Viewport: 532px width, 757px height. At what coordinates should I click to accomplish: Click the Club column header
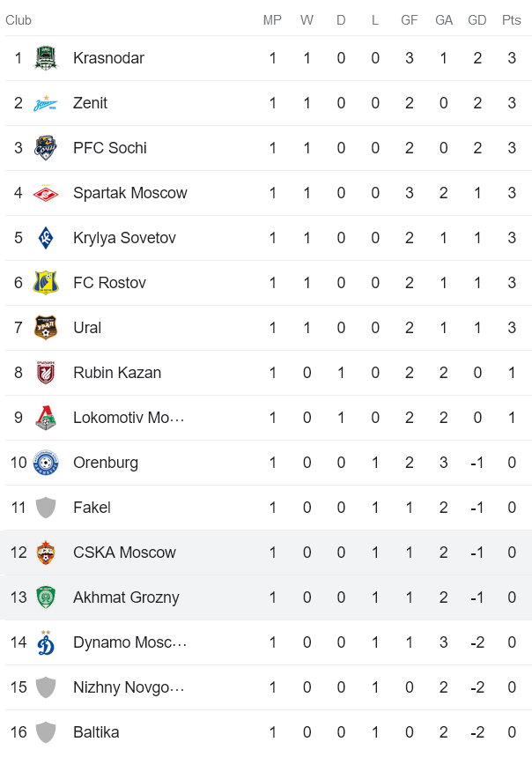[x=18, y=20]
